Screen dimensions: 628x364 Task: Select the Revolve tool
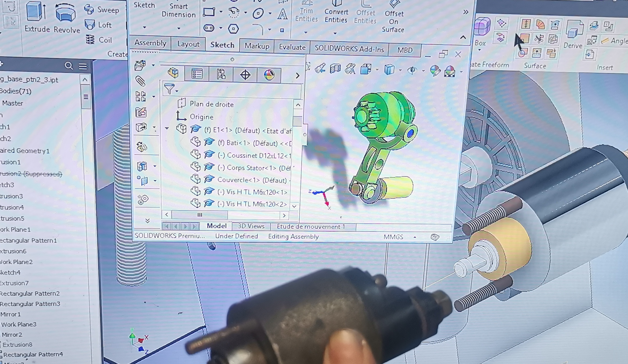[66, 19]
